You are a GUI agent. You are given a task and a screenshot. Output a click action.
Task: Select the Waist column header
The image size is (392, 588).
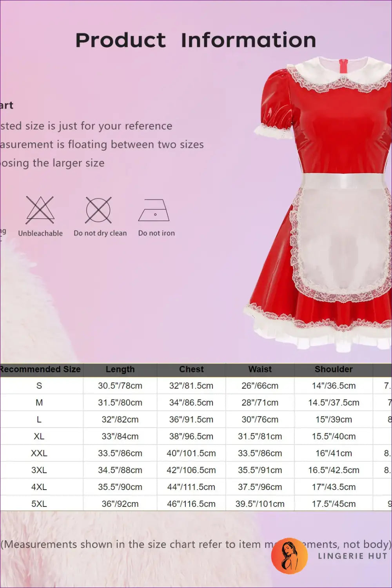(x=260, y=369)
